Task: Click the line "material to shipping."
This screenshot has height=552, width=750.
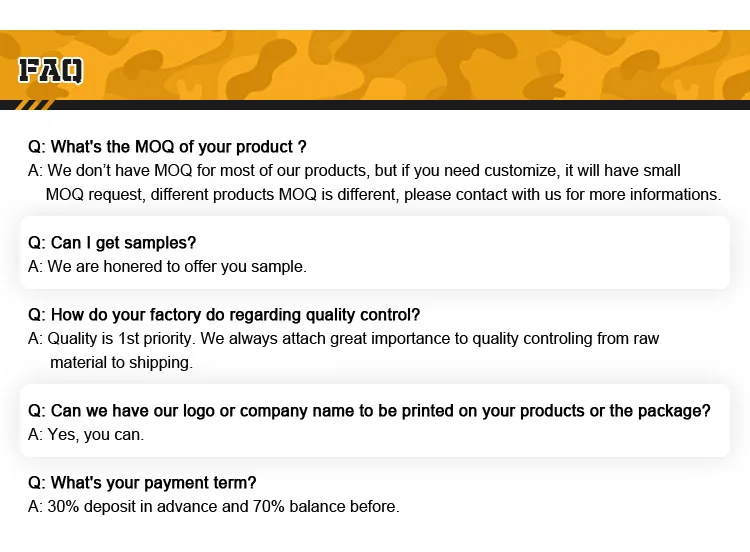Action: pyautogui.click(x=121, y=362)
